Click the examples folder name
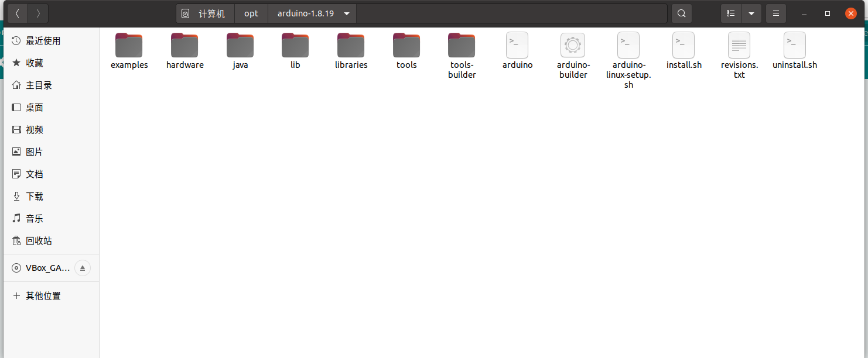The image size is (868, 358). click(129, 65)
